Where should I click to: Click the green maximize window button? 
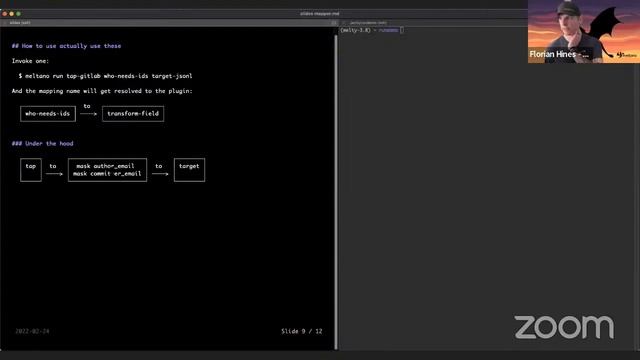coord(18,14)
